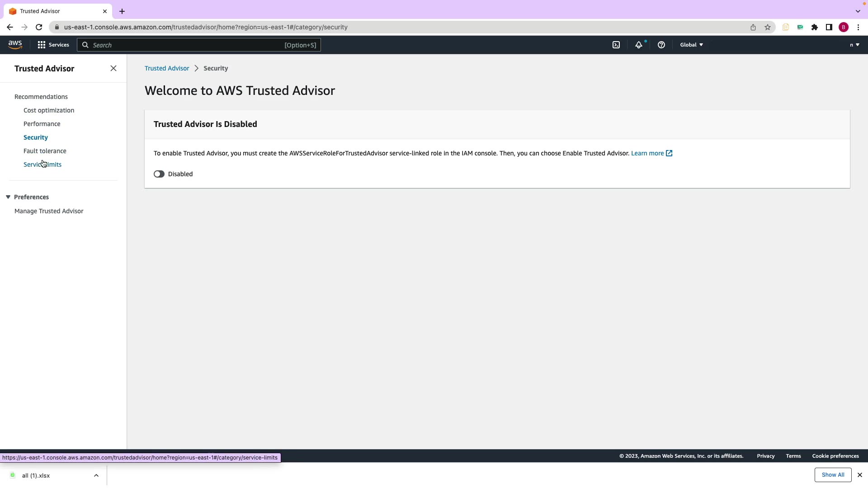Bookmark this page with star icon
The image size is (868, 488).
coord(767,27)
